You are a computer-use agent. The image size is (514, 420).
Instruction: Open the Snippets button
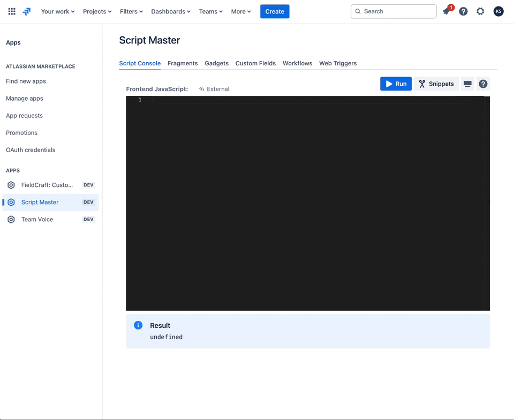coord(436,84)
